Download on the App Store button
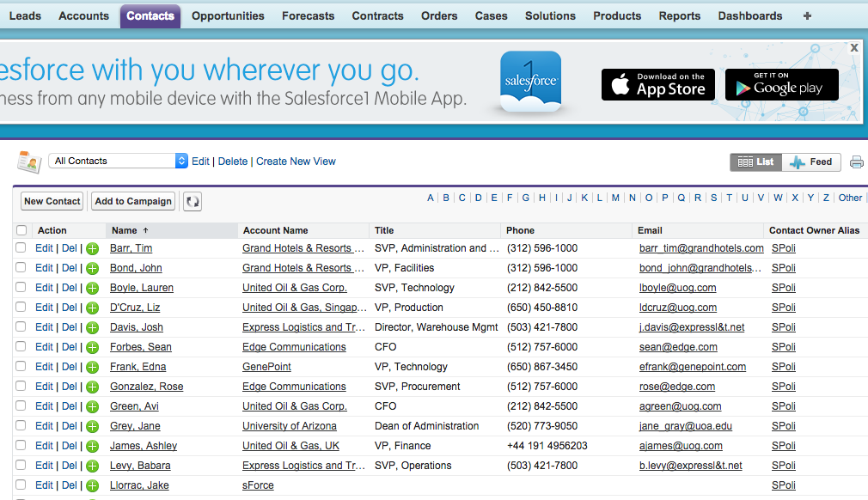This screenshot has width=868, height=500. click(x=658, y=85)
